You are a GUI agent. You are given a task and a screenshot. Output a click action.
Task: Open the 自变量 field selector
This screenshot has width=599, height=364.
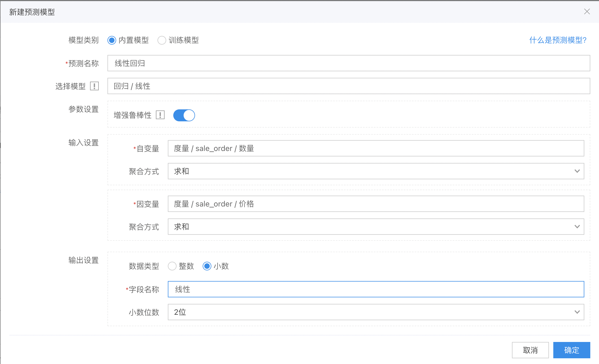[376, 148]
